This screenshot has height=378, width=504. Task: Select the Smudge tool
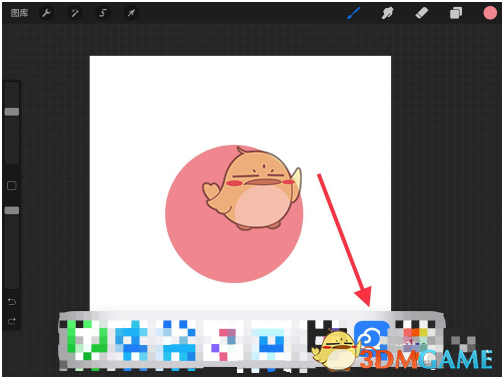point(387,13)
